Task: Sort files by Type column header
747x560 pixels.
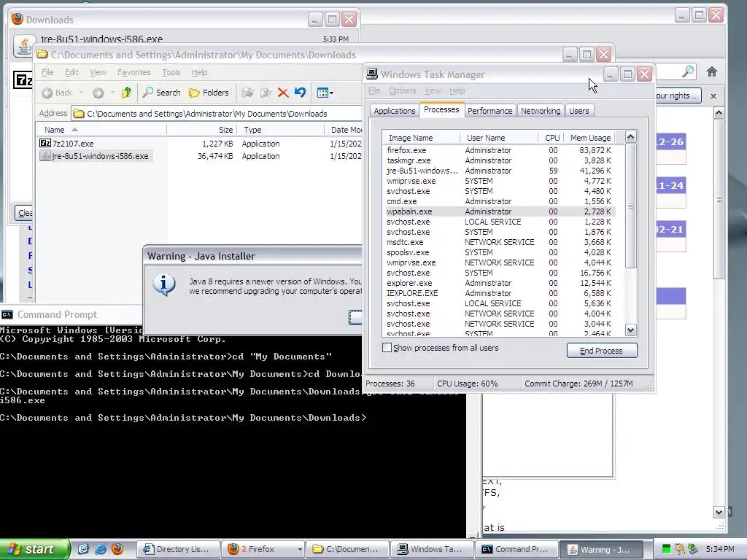Action: pyautogui.click(x=280, y=130)
